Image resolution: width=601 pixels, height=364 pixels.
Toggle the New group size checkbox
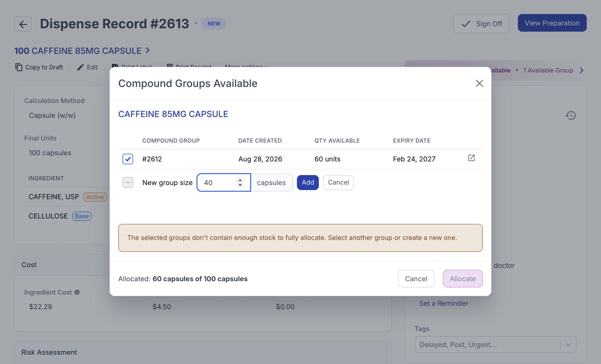click(x=128, y=183)
